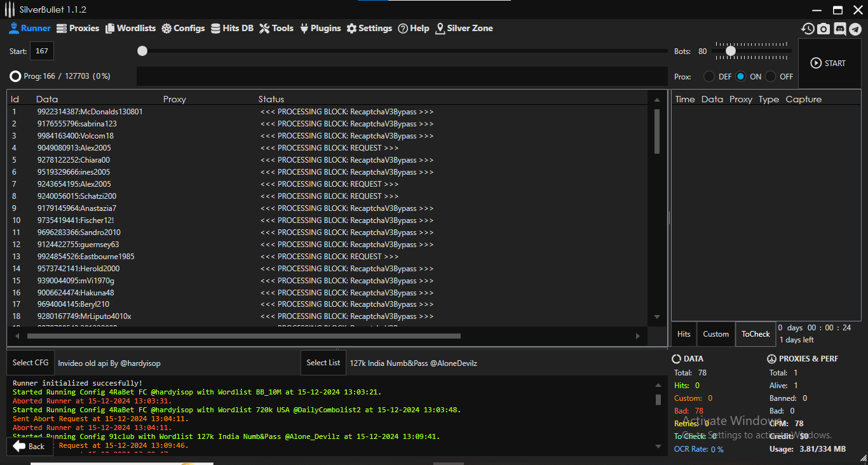
Task: Show the ToCheck results tab
Action: 756,334
